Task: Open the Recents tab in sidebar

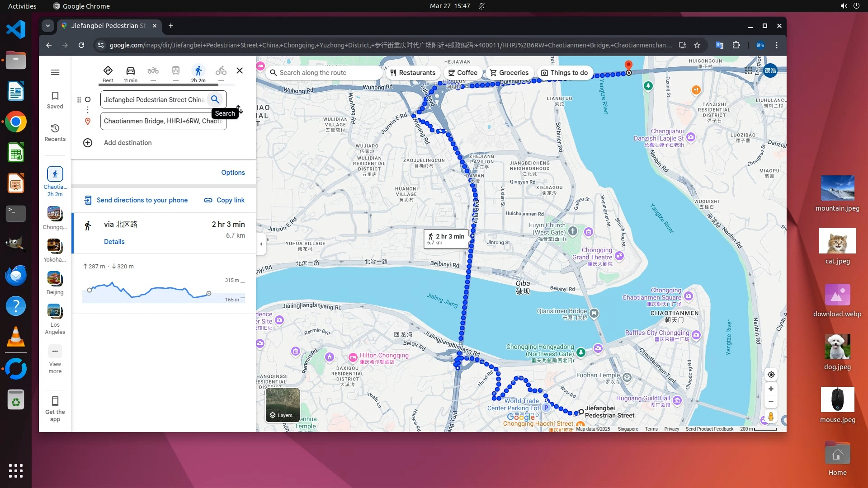Action: coord(55,132)
